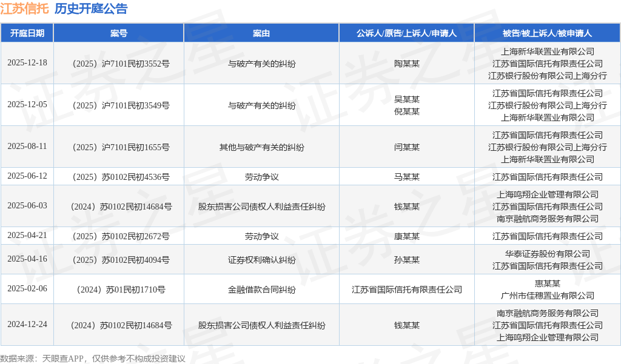Click plaintiff 江苏省国际信托有限责任公司 in 2025-02-06 row

click(407, 290)
